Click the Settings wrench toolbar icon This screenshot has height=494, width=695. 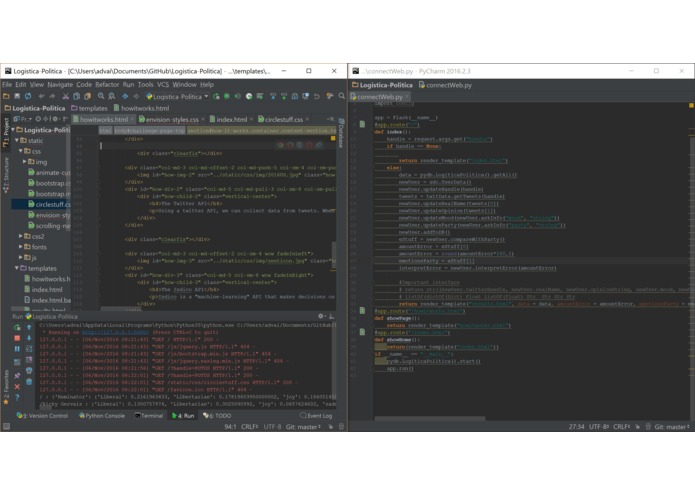[x=330, y=96]
